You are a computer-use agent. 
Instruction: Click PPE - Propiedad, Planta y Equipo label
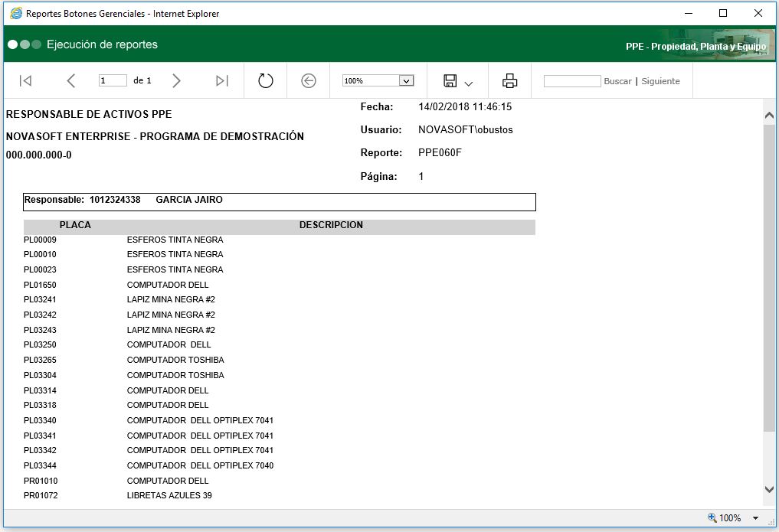coord(696,47)
